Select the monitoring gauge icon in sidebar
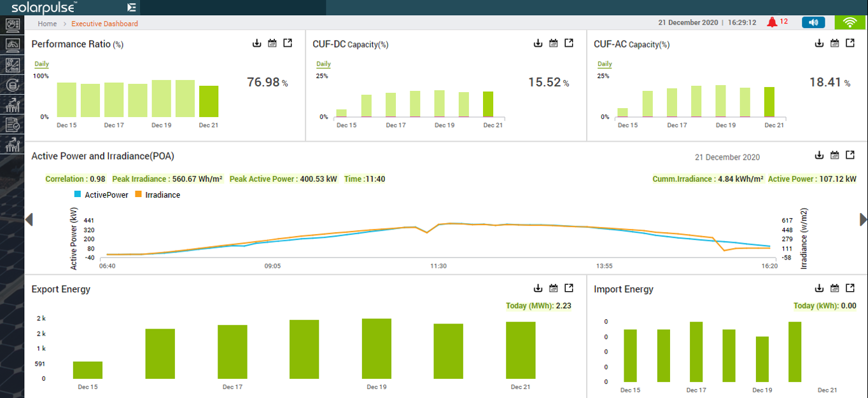Screen dimensions: 868x398 tap(12, 45)
